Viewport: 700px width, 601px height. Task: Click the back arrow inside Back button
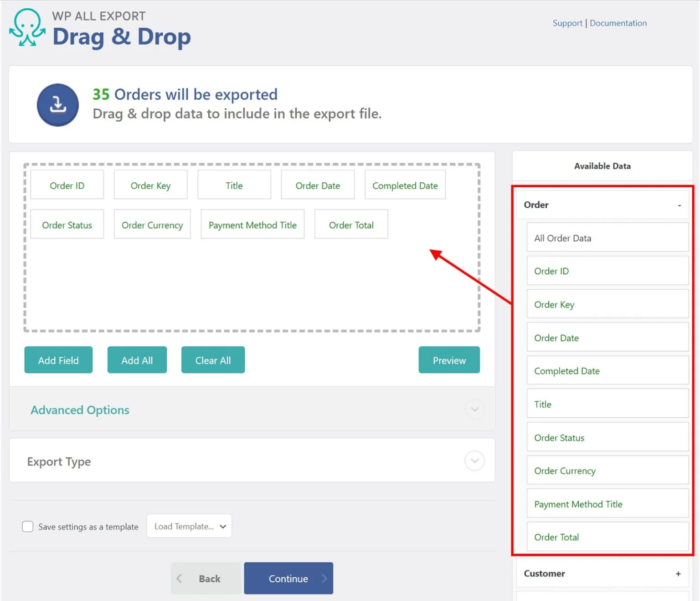tap(180, 578)
